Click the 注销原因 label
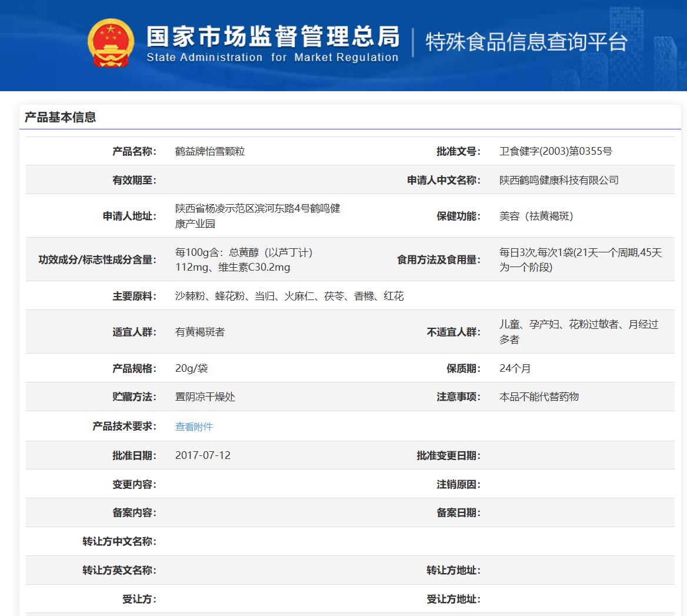The image size is (687, 616). coord(458,484)
